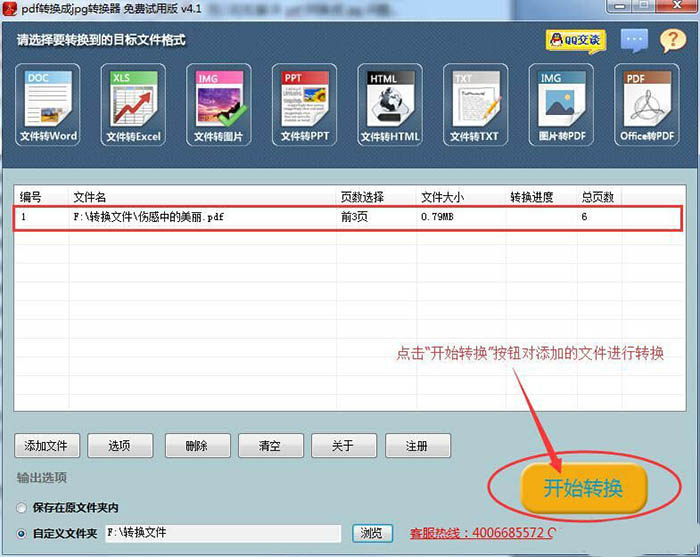
Task: Click the 添加文件 button
Action: [47, 445]
